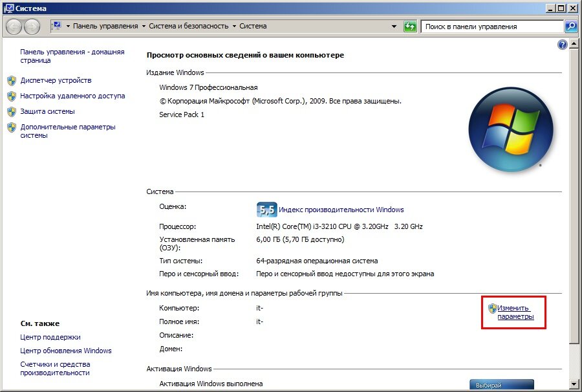Image resolution: width=582 pixels, height=392 pixels.
Task: Click Service Pack 1 text
Action: (182, 114)
